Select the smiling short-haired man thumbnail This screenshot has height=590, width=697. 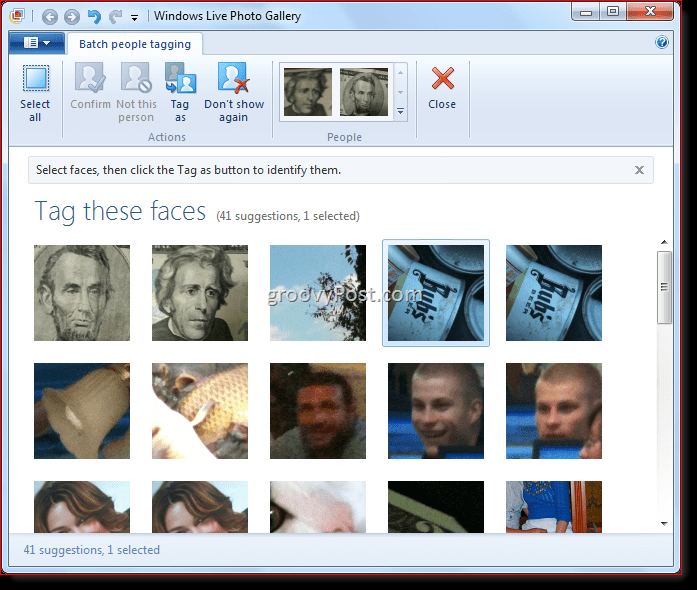pyautogui.click(x=436, y=411)
